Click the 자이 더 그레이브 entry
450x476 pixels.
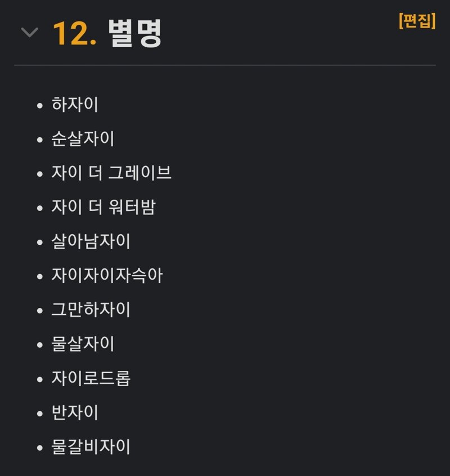coord(111,173)
